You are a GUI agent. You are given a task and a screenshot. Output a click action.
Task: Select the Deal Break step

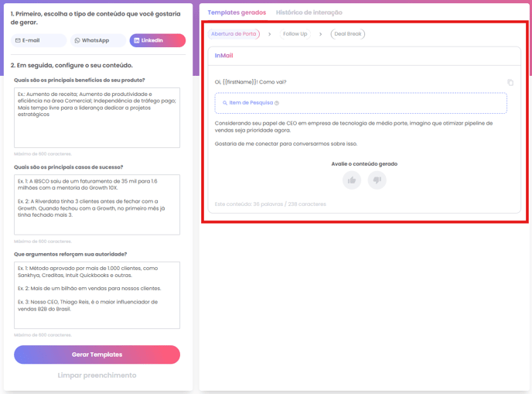click(x=348, y=34)
